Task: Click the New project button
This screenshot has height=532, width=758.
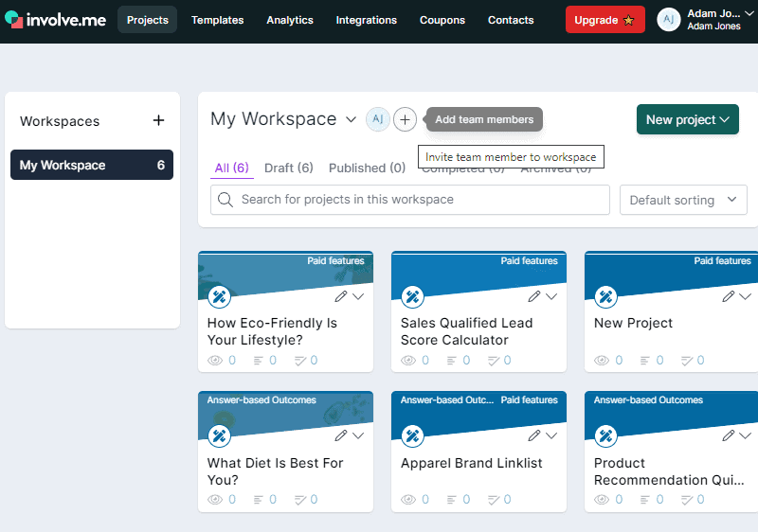Action: 687,119
